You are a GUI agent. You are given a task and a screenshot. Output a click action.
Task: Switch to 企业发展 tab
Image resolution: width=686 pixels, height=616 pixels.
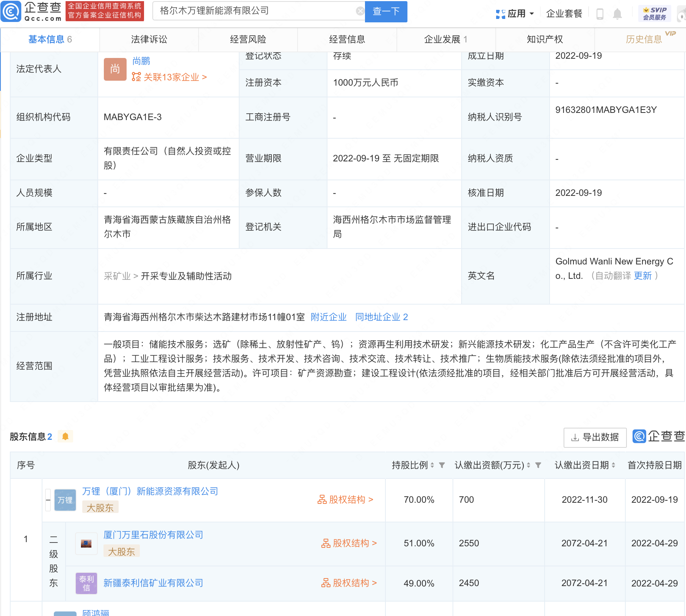point(446,39)
